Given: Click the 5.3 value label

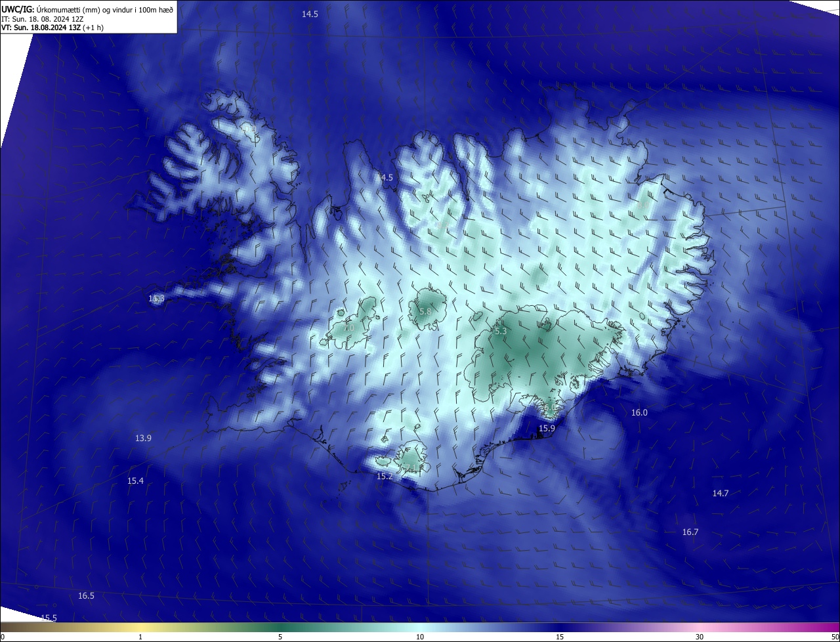Looking at the screenshot, I should click(x=501, y=332).
